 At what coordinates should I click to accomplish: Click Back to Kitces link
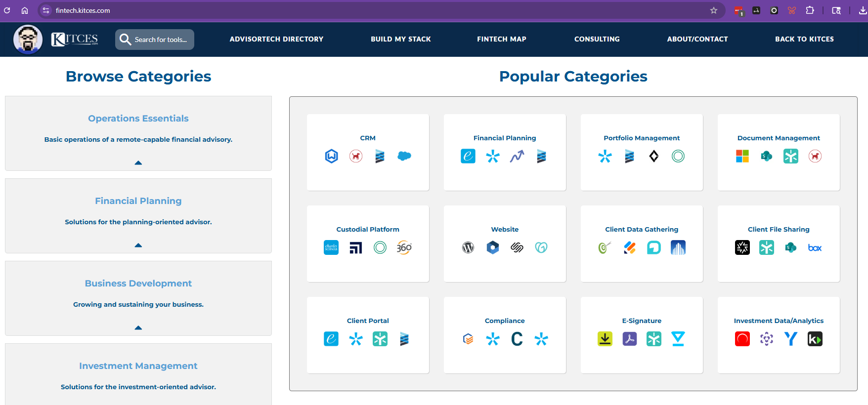coord(804,39)
